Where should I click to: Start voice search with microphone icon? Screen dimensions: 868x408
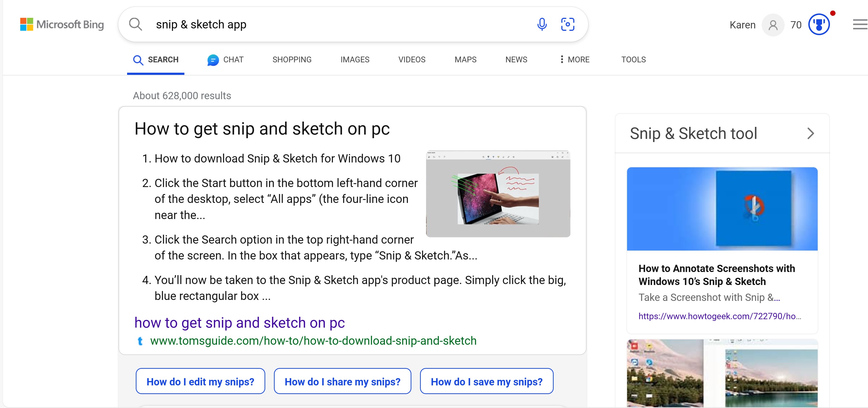pyautogui.click(x=542, y=24)
